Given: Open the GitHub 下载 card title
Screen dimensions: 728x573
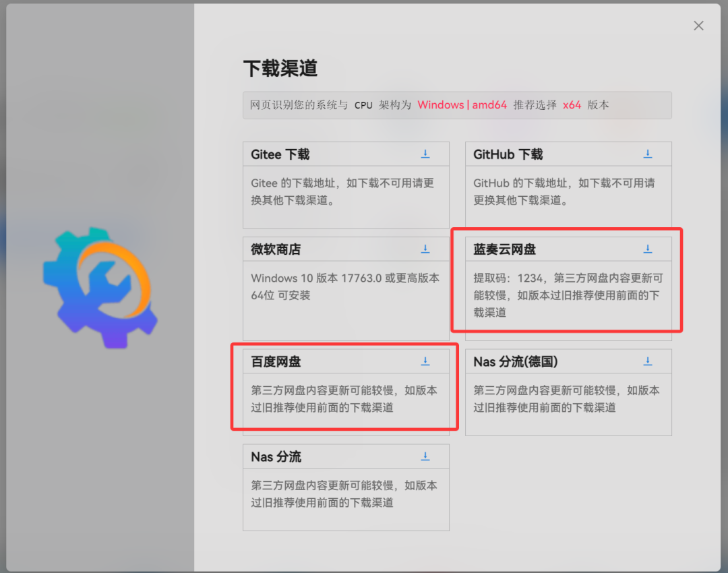Looking at the screenshot, I should tap(508, 154).
